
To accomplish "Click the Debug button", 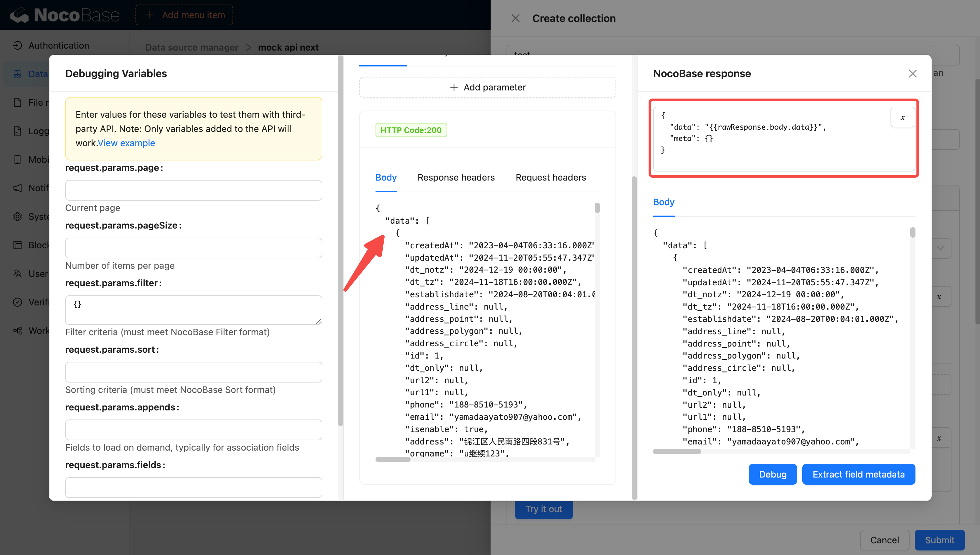I will coord(772,474).
